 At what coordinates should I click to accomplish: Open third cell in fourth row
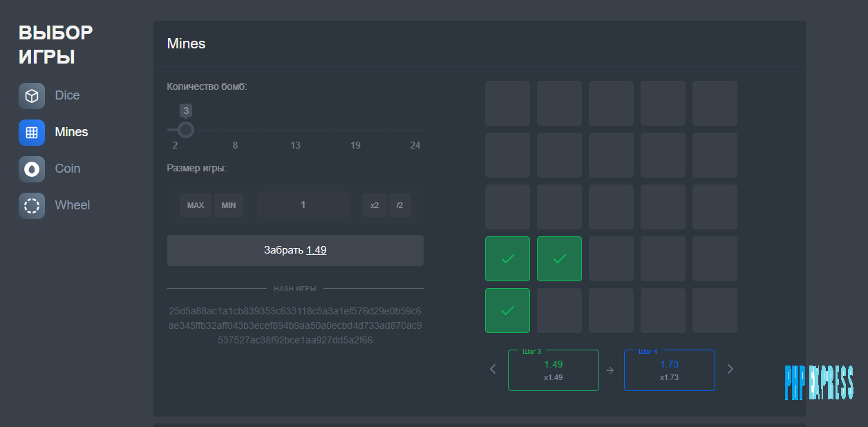pos(611,259)
